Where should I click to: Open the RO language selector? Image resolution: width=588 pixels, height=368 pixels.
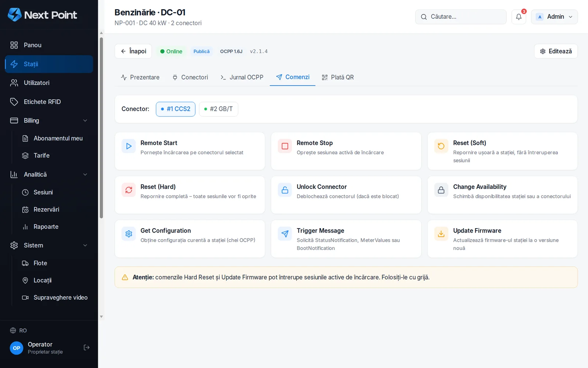tap(18, 330)
